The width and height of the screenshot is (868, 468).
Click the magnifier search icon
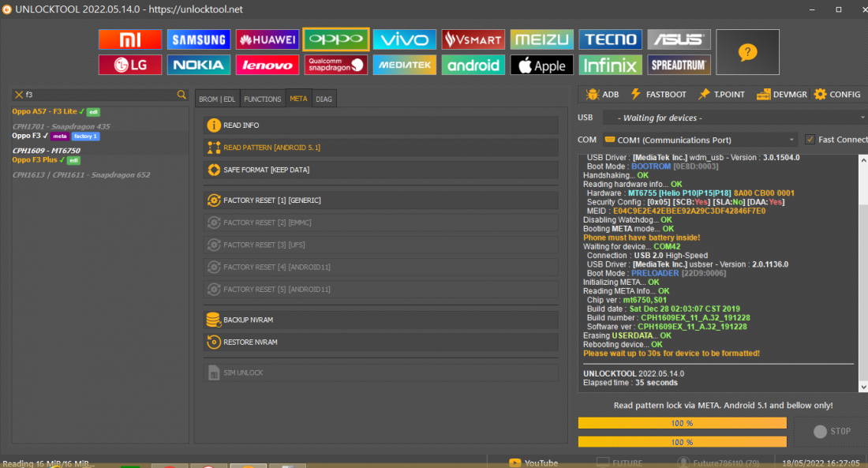pyautogui.click(x=181, y=95)
